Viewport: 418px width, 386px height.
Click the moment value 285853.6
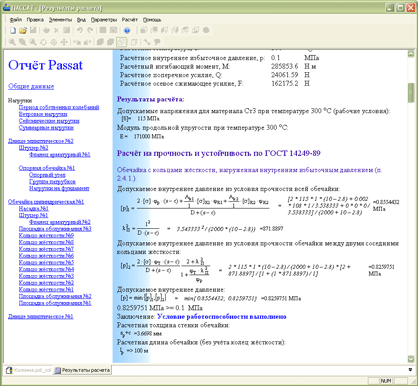(x=285, y=66)
